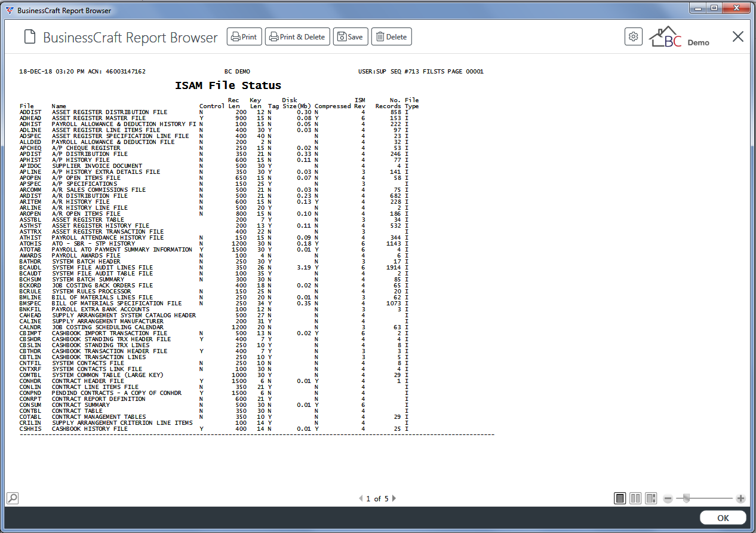Viewport: 756px width, 533px height.
Task: Click the Print & Delete button
Action: point(297,37)
